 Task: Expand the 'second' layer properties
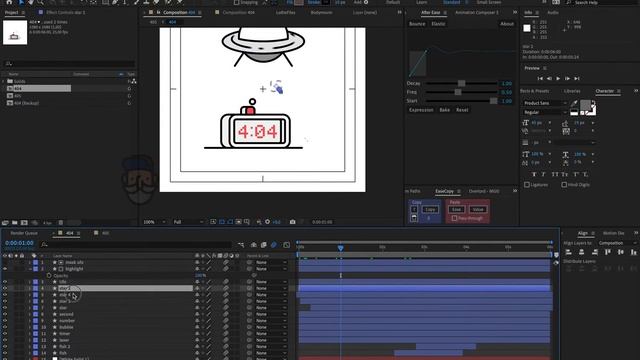point(30,314)
